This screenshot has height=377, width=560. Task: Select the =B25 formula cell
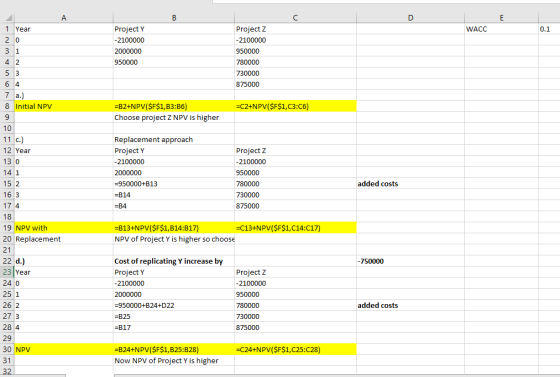coord(174,316)
